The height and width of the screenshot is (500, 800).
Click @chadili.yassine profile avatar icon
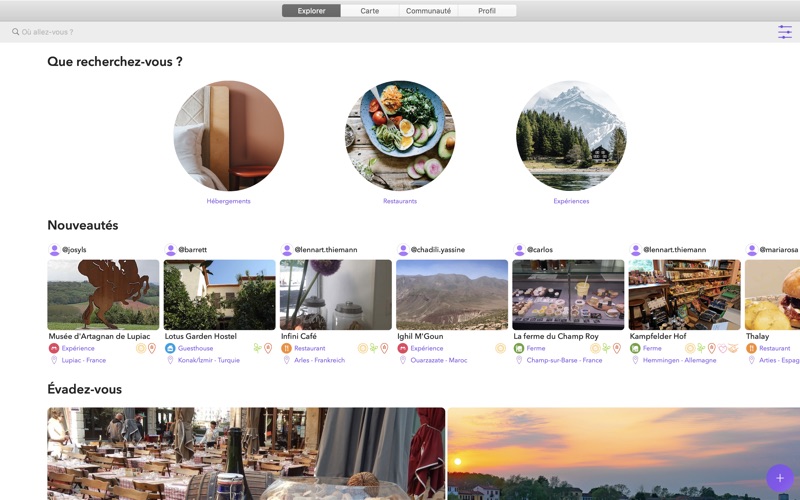coord(403,250)
